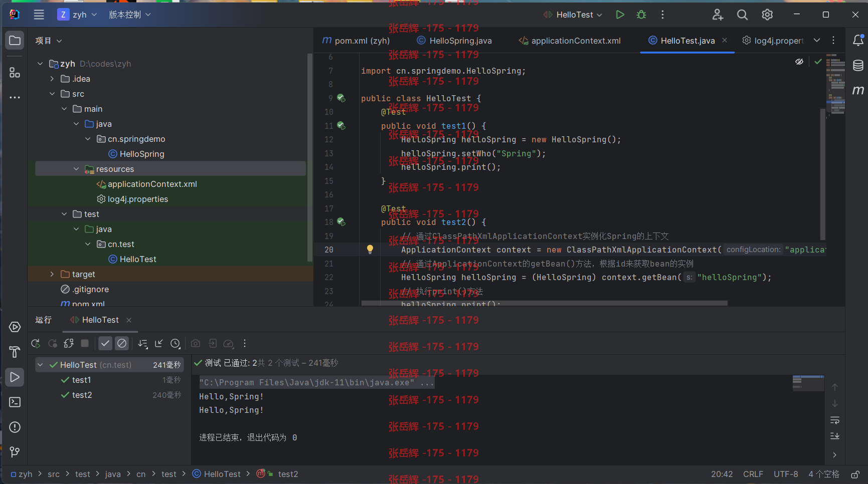868x484 pixels.
Task: Click the auto-test rerun toggle icon
Action: pos(69,344)
